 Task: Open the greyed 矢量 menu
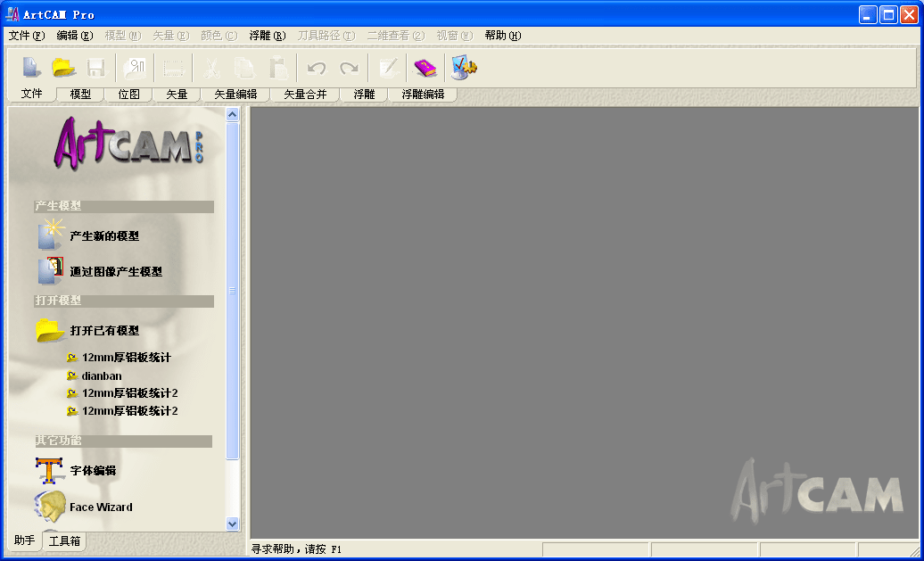tap(171, 36)
